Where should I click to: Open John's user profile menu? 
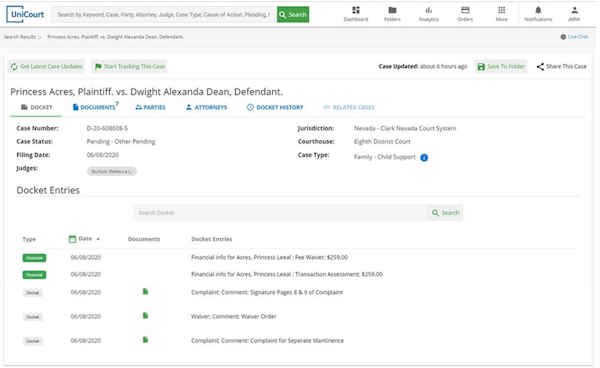point(574,14)
